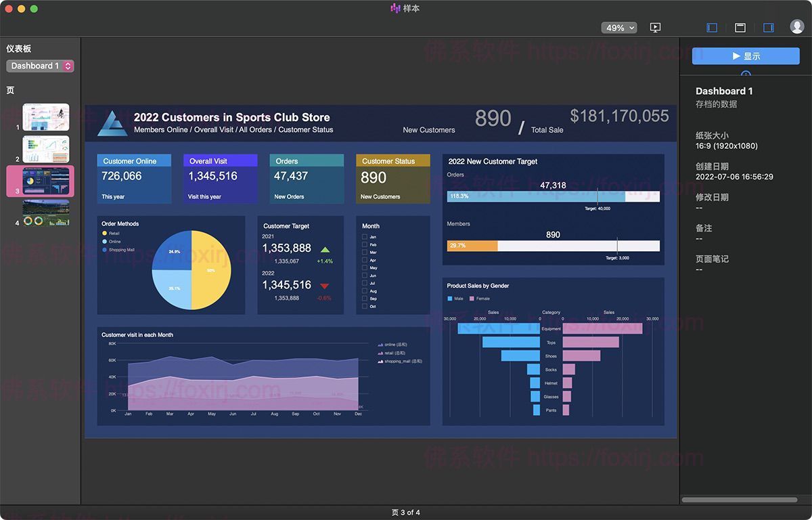The image size is (812, 520).
Task: Open the user account avatar
Action: [x=797, y=27]
